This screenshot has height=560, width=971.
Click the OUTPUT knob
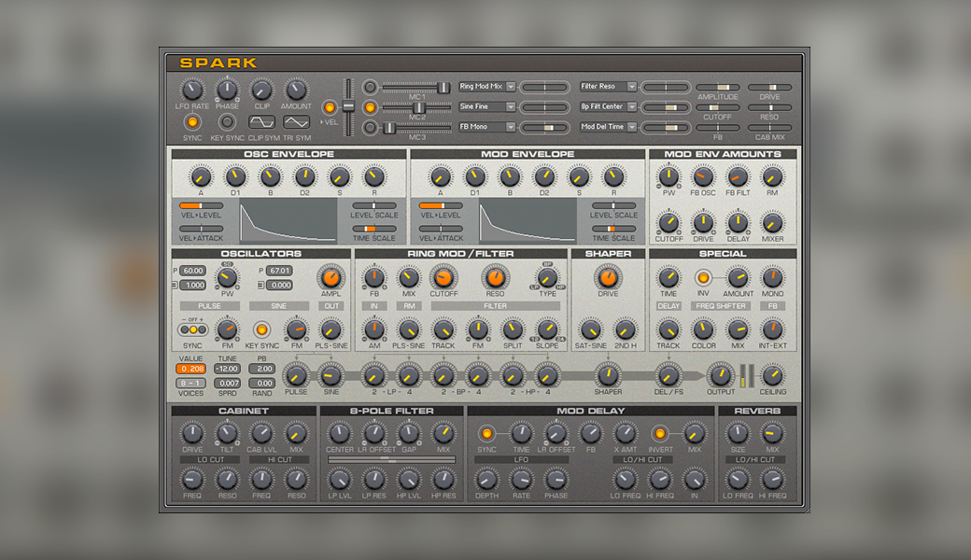(x=720, y=375)
